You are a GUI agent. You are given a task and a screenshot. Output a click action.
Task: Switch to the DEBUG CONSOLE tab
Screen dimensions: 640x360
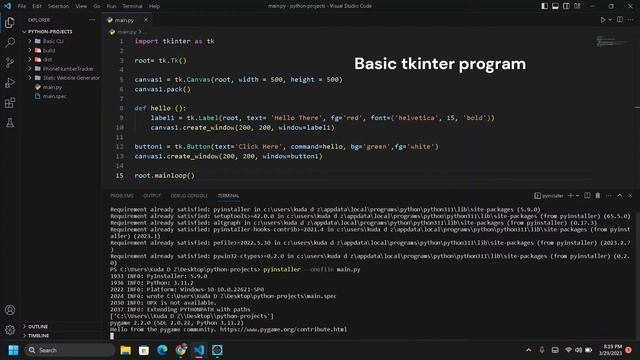189,196
